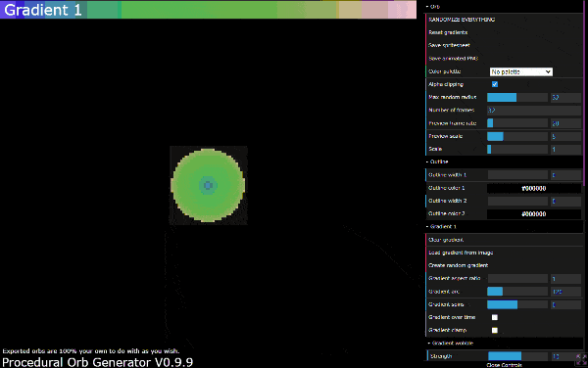588x368 pixels.
Task: Click the Outline width 2 slider
Action: [x=517, y=201]
